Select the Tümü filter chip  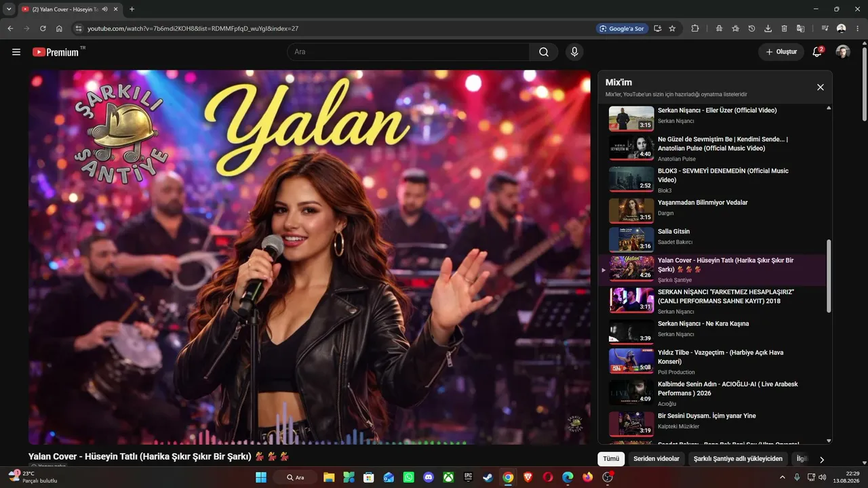pyautogui.click(x=611, y=459)
